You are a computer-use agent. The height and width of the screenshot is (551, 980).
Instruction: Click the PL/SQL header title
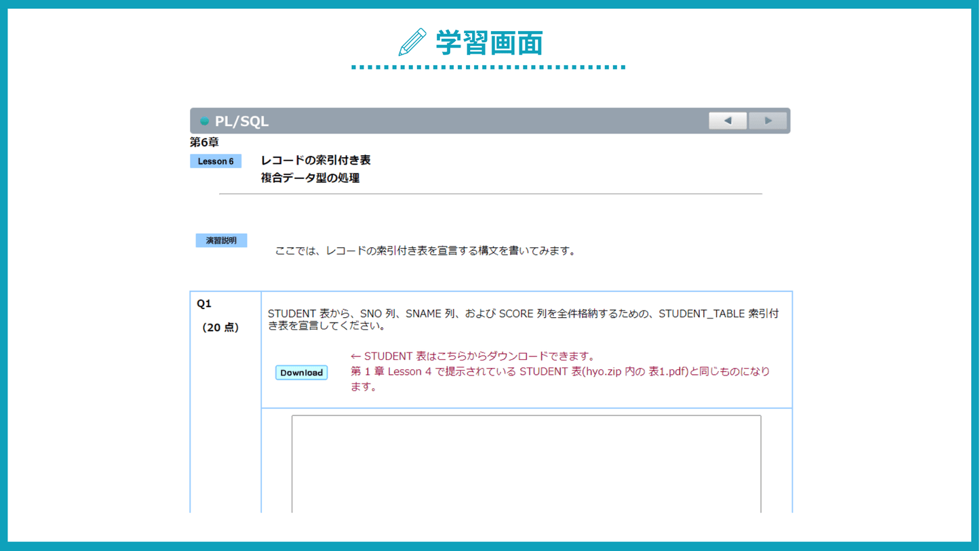(241, 121)
